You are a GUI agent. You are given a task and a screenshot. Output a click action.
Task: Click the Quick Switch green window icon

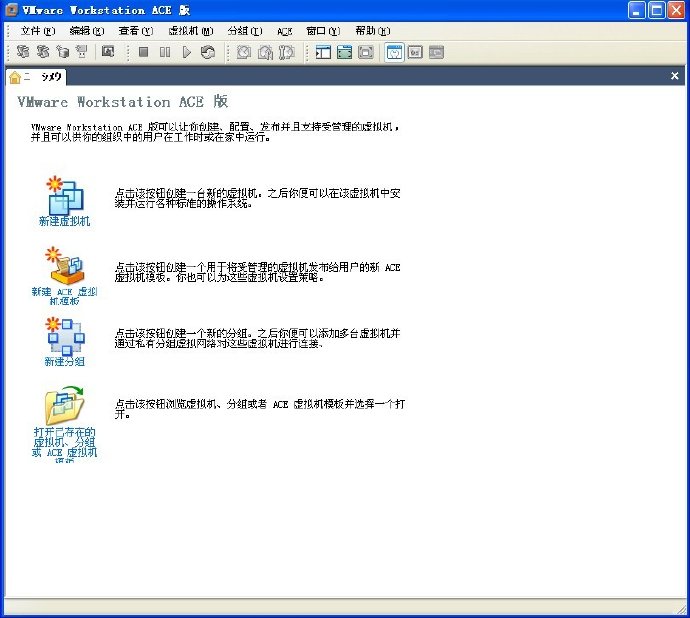(x=345, y=52)
